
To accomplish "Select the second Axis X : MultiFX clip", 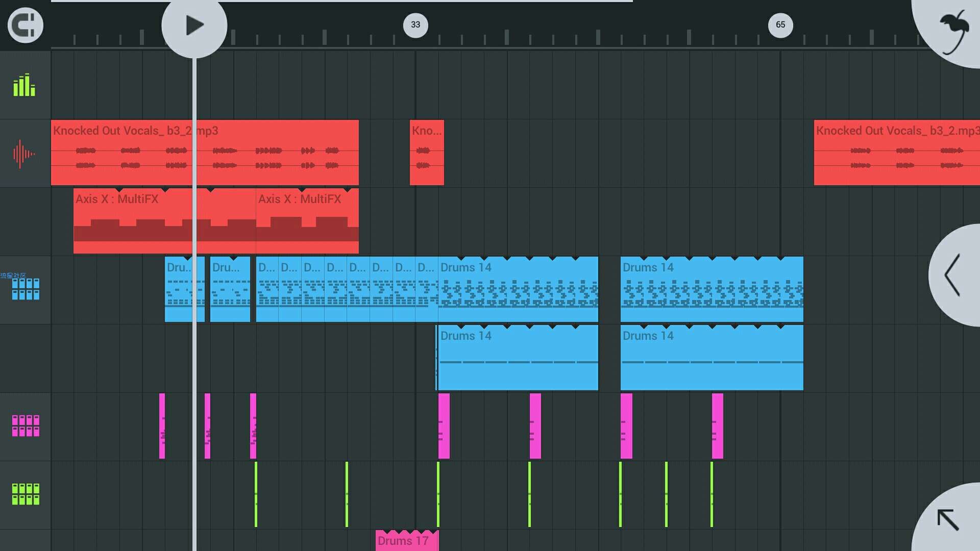I will coord(307,221).
